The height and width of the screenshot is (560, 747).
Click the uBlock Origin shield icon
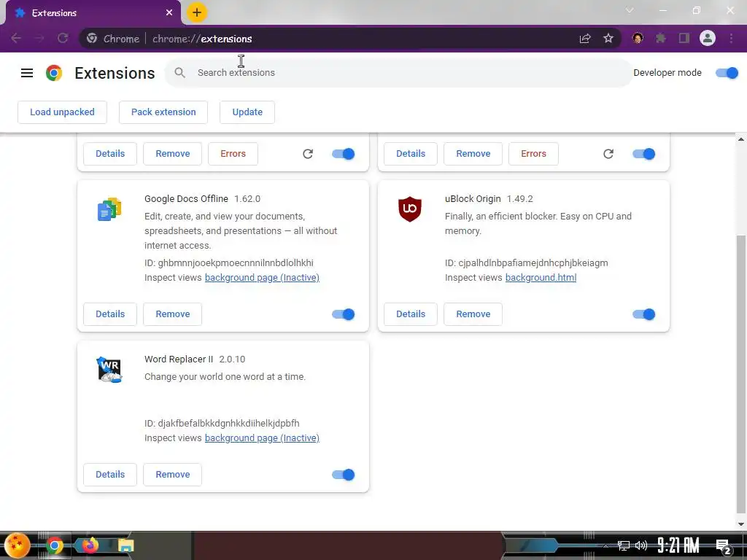(x=410, y=209)
